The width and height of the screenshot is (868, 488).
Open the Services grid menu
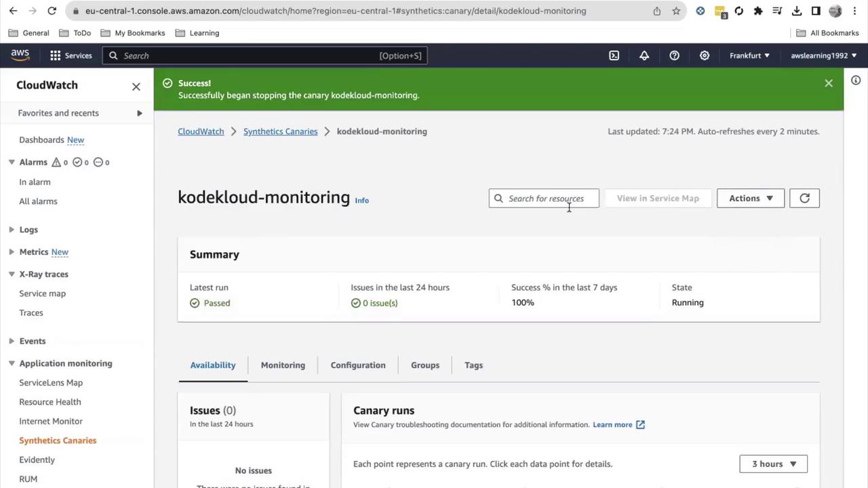[71, 56]
